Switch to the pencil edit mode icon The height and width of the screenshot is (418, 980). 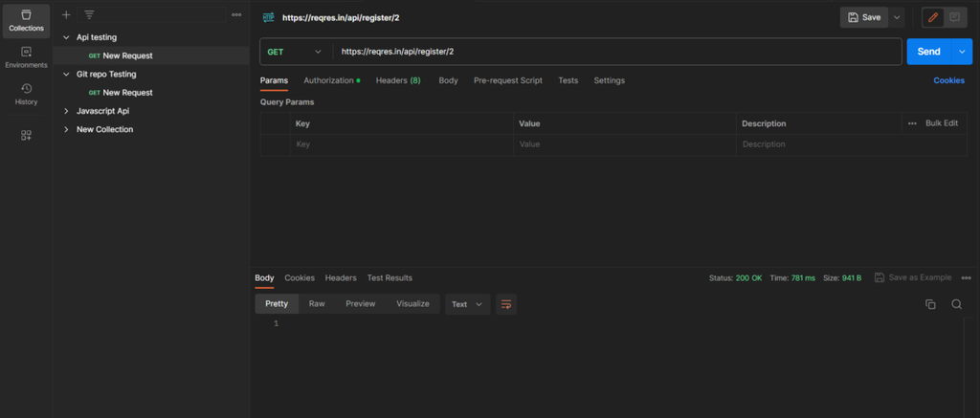click(x=933, y=17)
